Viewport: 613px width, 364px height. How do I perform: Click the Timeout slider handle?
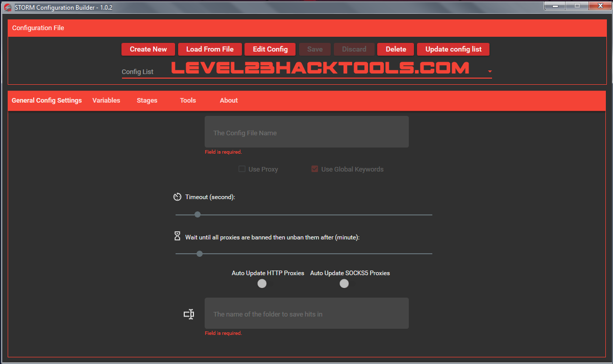(198, 214)
